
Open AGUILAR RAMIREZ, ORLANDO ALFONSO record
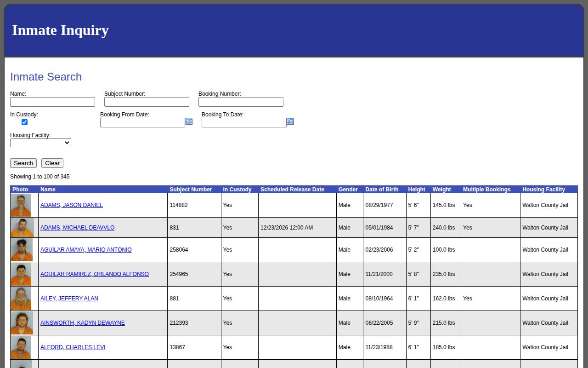point(95,274)
